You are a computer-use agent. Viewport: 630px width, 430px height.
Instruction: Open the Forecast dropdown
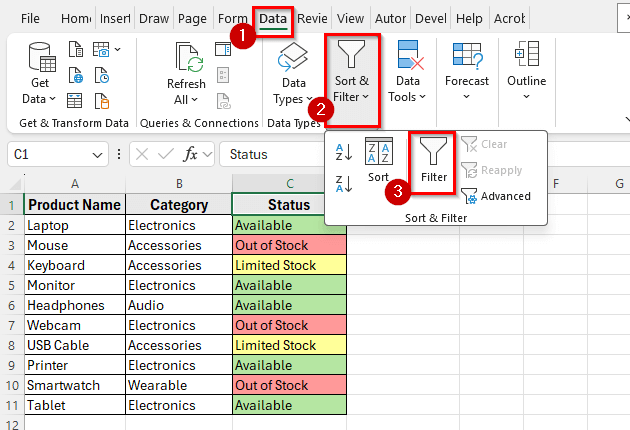pyautogui.click(x=467, y=72)
